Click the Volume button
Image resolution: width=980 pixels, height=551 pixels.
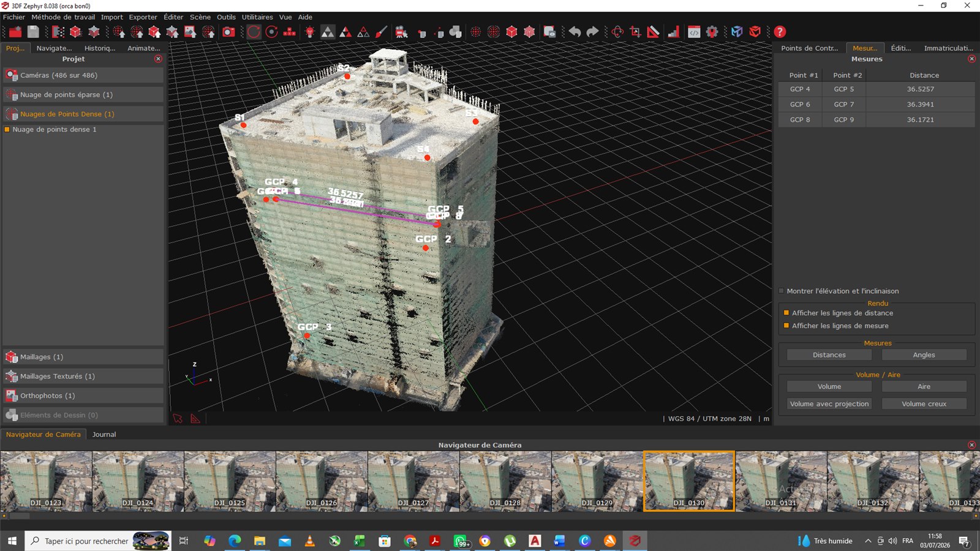coord(829,386)
